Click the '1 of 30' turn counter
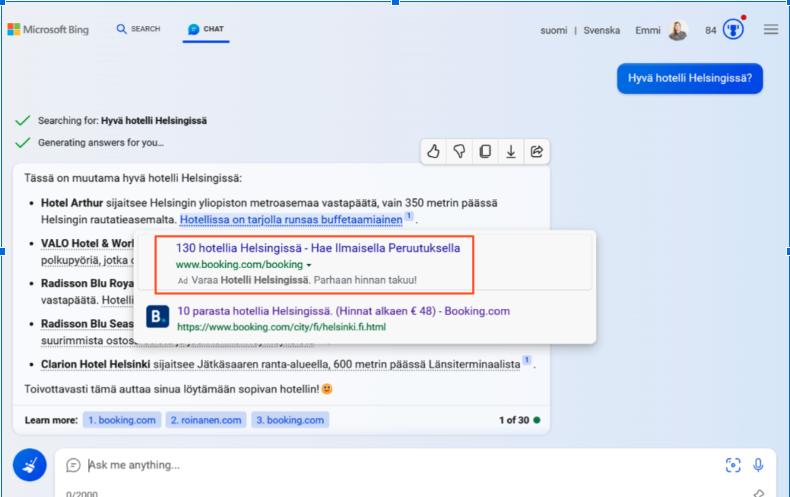The width and height of the screenshot is (790, 497). (514, 420)
